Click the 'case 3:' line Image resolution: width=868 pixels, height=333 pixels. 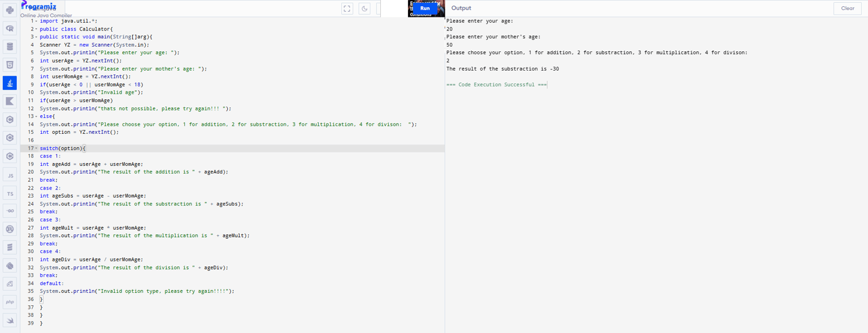click(x=50, y=220)
